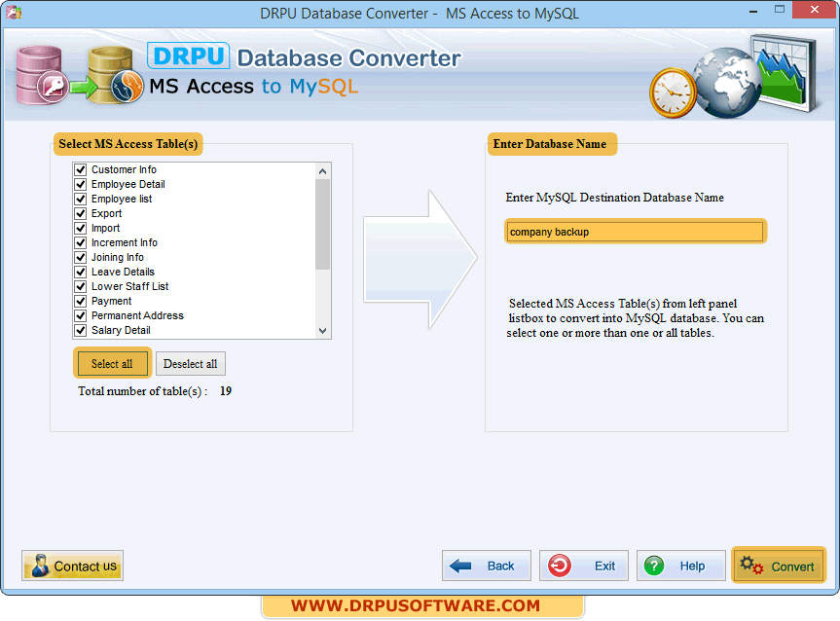
Task: Uncheck the Employee Detail table checkbox
Action: (x=81, y=184)
